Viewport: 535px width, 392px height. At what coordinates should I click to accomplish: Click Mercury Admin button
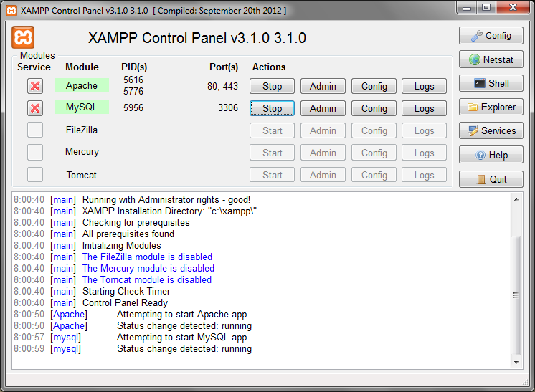point(323,153)
